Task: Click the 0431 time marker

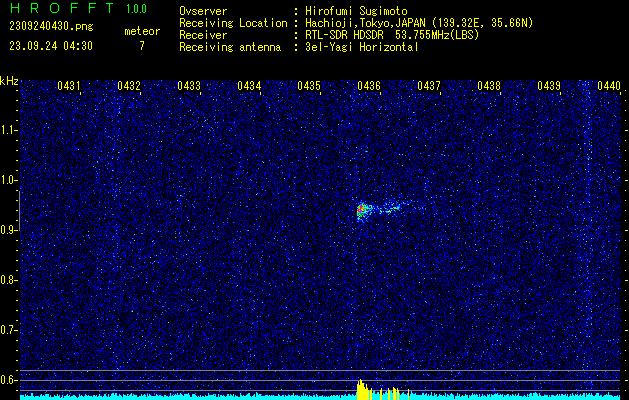Action: [69, 87]
